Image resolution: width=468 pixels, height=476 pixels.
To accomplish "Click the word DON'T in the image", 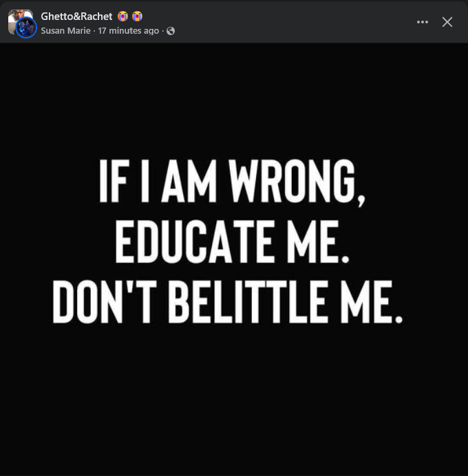I will point(105,301).
